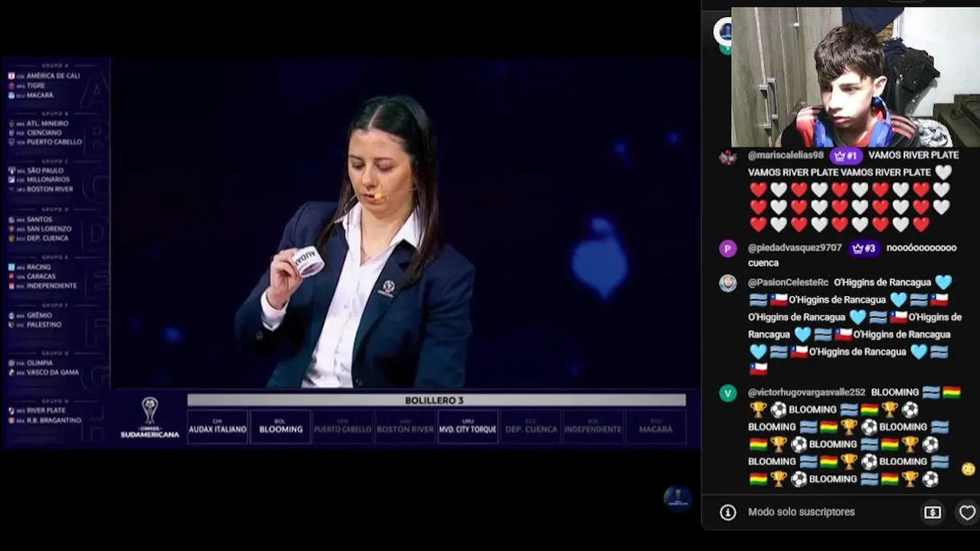The width and height of the screenshot is (980, 551).
Task: Click CIENCIANO in Grupo B list
Action: pos(44,132)
